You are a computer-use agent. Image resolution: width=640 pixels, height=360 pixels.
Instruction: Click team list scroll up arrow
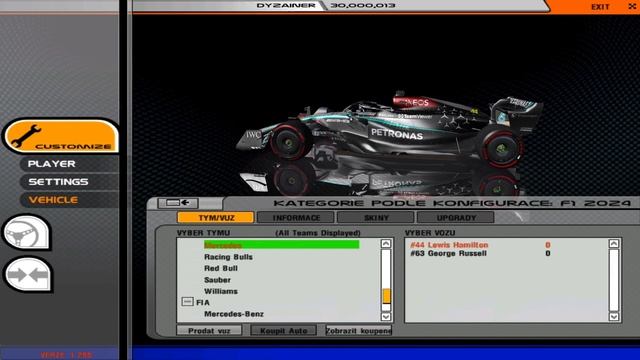click(x=386, y=244)
